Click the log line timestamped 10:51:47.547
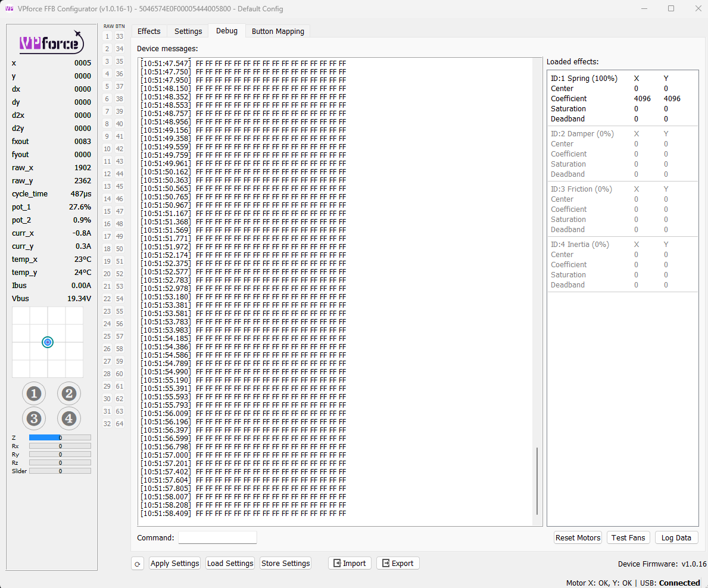The height and width of the screenshot is (588, 708). (244, 64)
